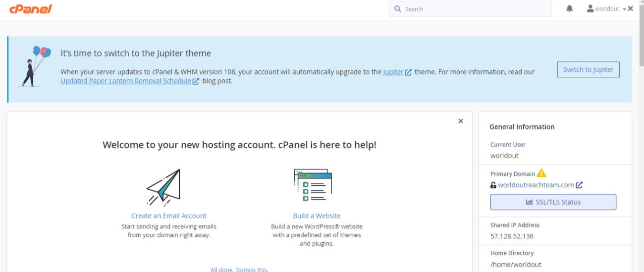Open the worldout user menu
This screenshot has width=644, height=272.
coord(606,8)
